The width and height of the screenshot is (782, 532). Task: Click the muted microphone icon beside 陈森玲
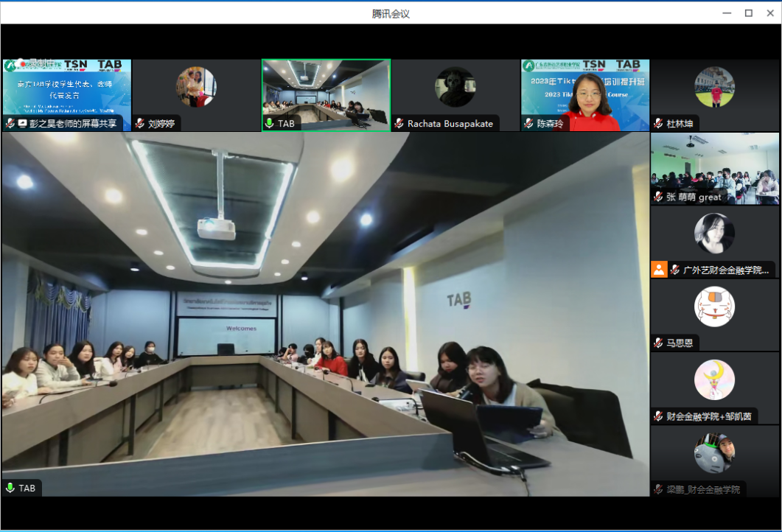528,124
